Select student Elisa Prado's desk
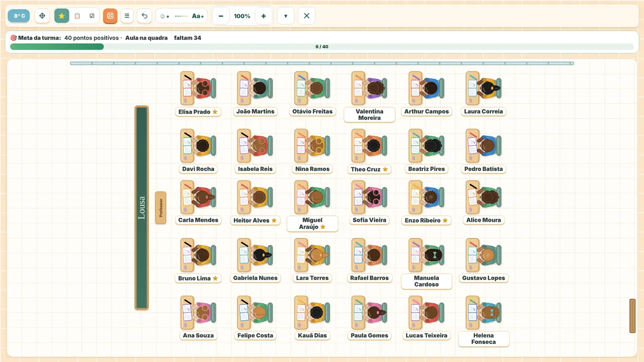Viewport: 644px width, 362px height. pyautogui.click(x=198, y=88)
